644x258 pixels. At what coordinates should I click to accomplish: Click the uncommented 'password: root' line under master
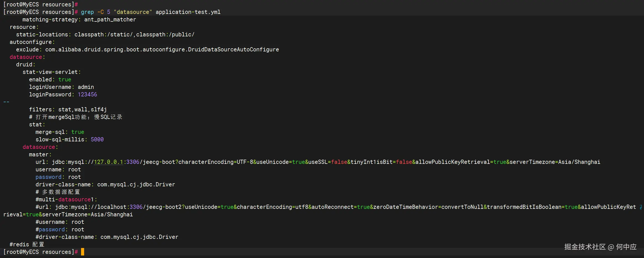(58, 177)
